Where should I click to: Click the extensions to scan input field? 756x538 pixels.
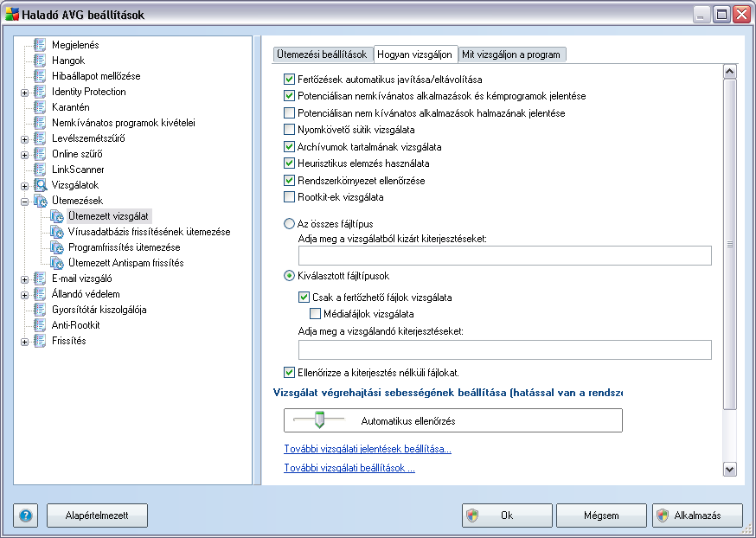pyautogui.click(x=505, y=350)
